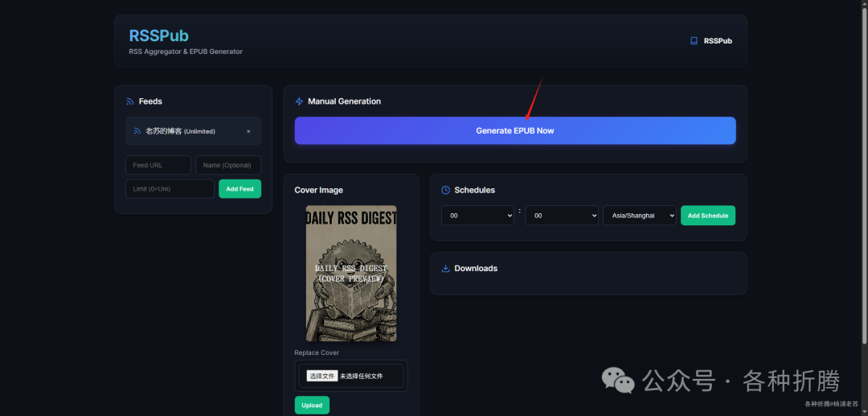Remove the 老苏的博客 feed
The width and height of the screenshot is (868, 416).
[x=248, y=131]
